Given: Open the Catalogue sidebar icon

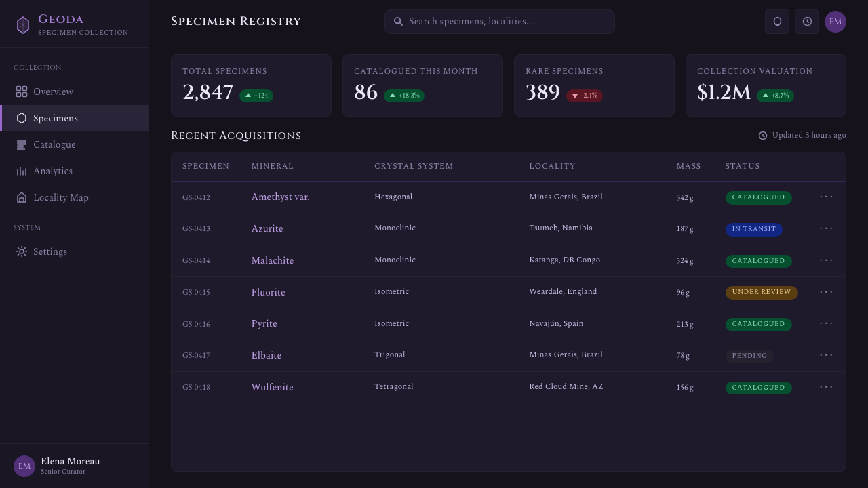Looking at the screenshot, I should pyautogui.click(x=22, y=144).
